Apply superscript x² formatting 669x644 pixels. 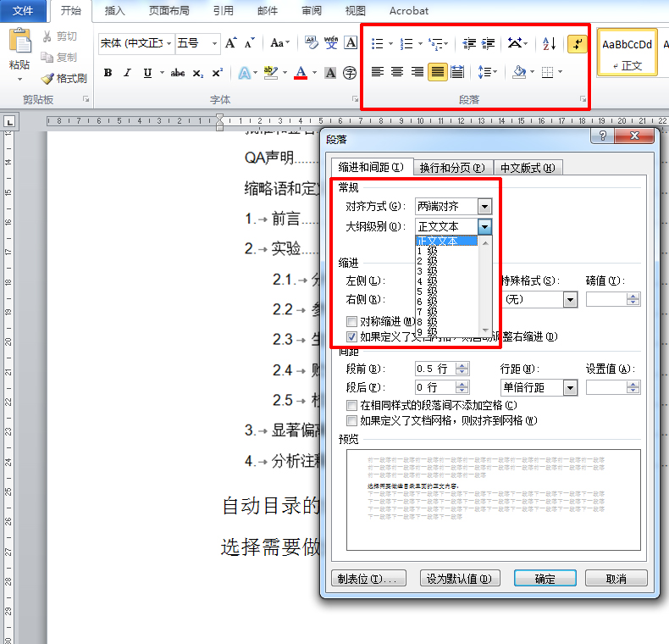click(x=217, y=73)
